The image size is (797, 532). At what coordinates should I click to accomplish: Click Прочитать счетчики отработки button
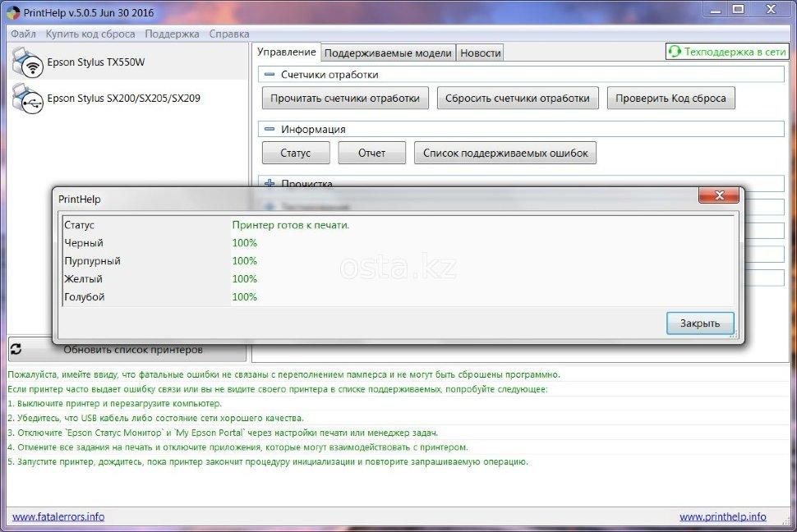click(x=345, y=99)
